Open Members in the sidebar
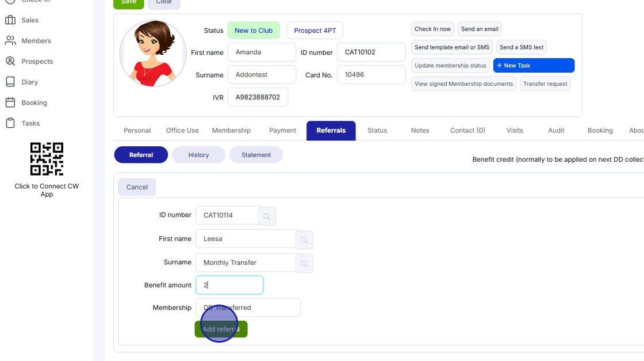This screenshot has height=361, width=644. tap(36, 41)
